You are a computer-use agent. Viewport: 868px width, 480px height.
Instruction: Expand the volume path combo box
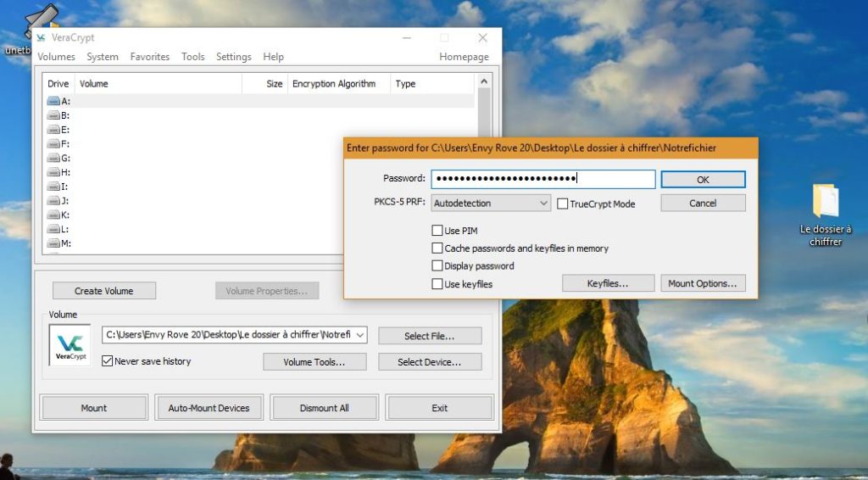(360, 335)
